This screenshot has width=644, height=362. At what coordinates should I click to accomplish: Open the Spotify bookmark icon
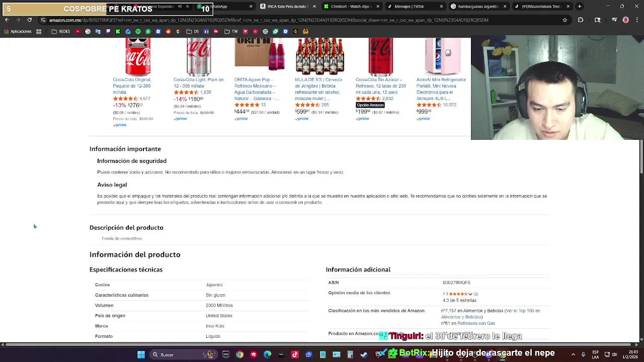coord(138,31)
